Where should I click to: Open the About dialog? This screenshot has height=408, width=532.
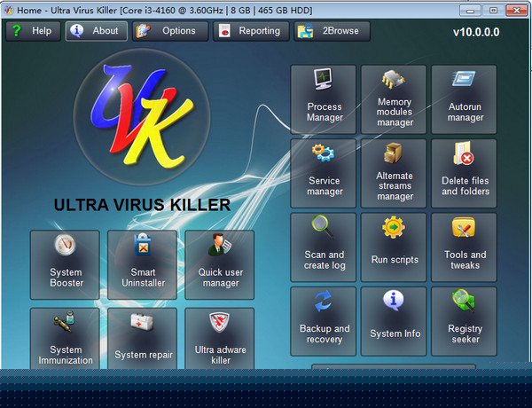(x=97, y=31)
